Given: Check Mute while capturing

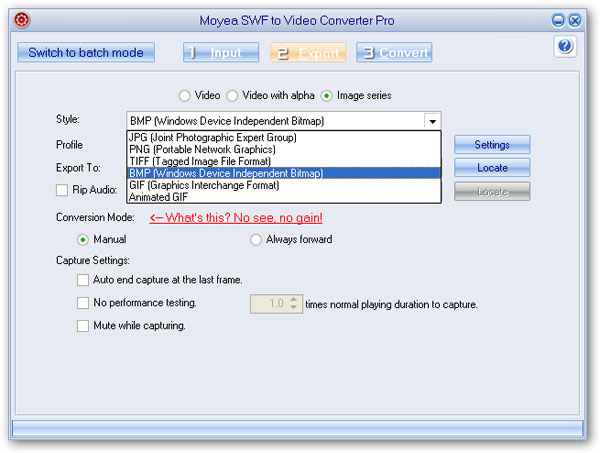Looking at the screenshot, I should coord(83,326).
